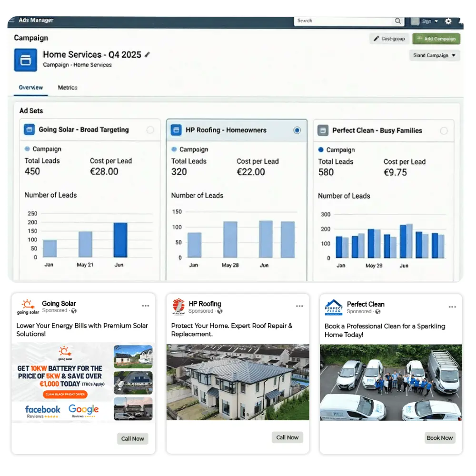Click the Going Solar ad set icon
The height and width of the screenshot is (476, 476).
[29, 129]
